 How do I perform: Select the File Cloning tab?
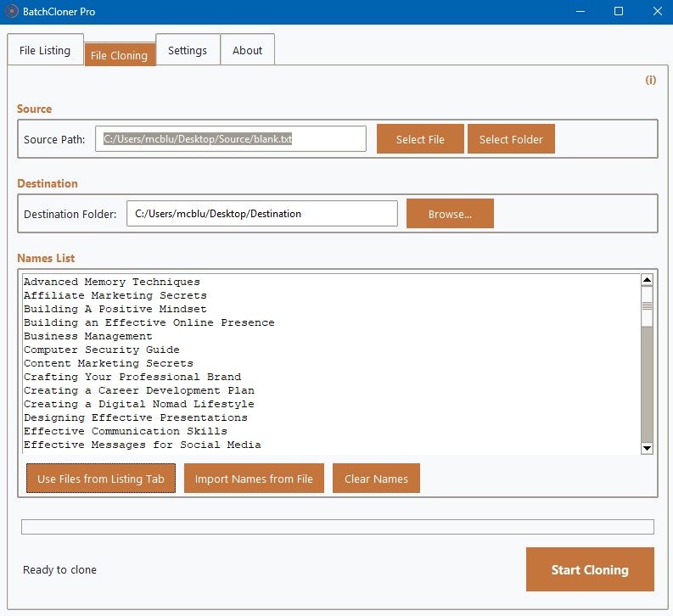120,55
